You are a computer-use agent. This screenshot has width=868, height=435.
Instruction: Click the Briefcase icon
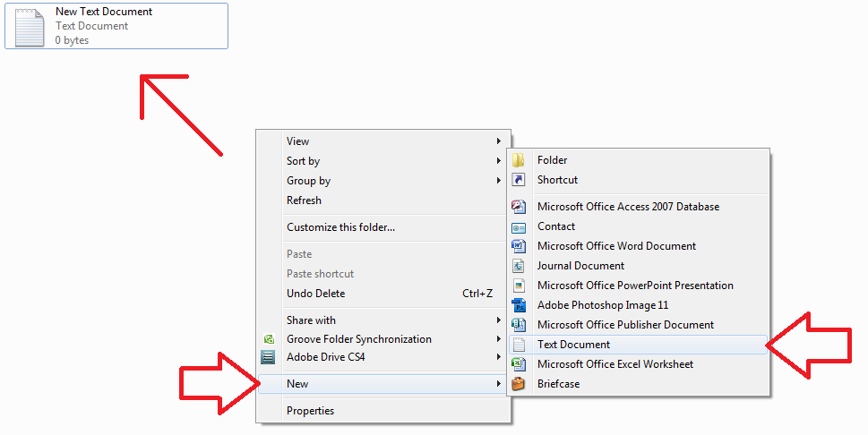518,383
